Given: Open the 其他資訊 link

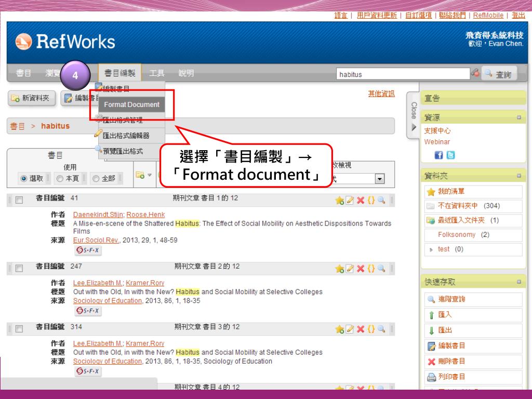Looking at the screenshot, I should (381, 94).
